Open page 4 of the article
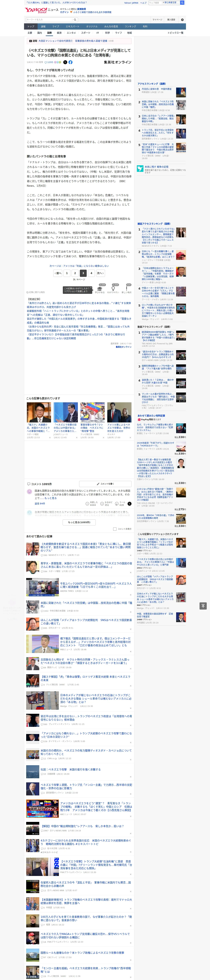 pos(91,273)
